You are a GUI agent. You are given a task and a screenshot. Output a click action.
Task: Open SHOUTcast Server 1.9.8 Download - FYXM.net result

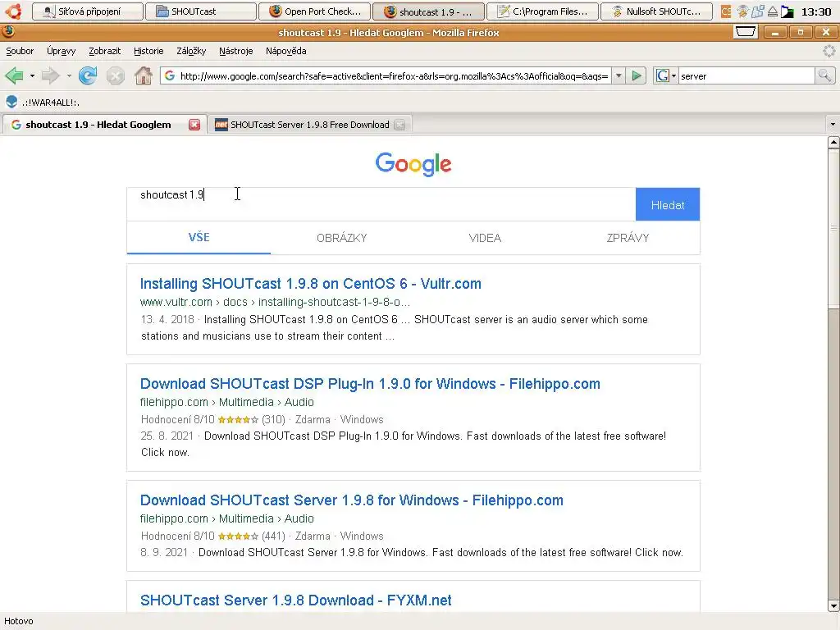point(295,600)
